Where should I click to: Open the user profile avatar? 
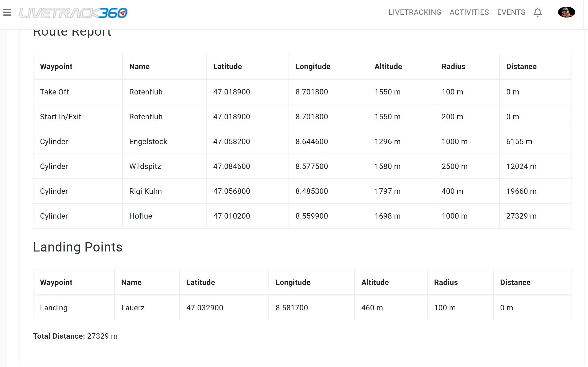pos(566,12)
